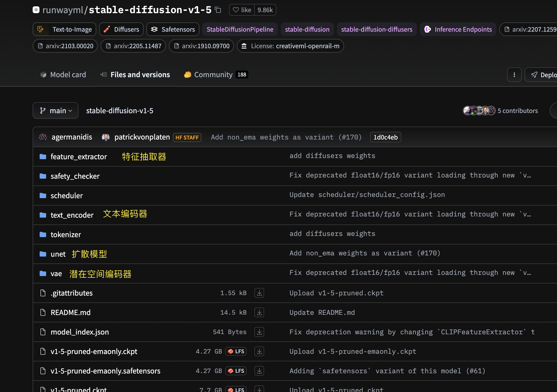Download v1-5-pruned-emaonly.safetensors via arrow icon
This screenshot has width=557, height=392.
[x=259, y=371]
